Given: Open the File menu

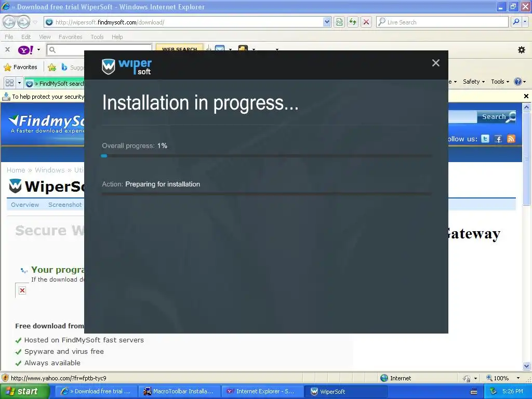Looking at the screenshot, I should tap(9, 37).
